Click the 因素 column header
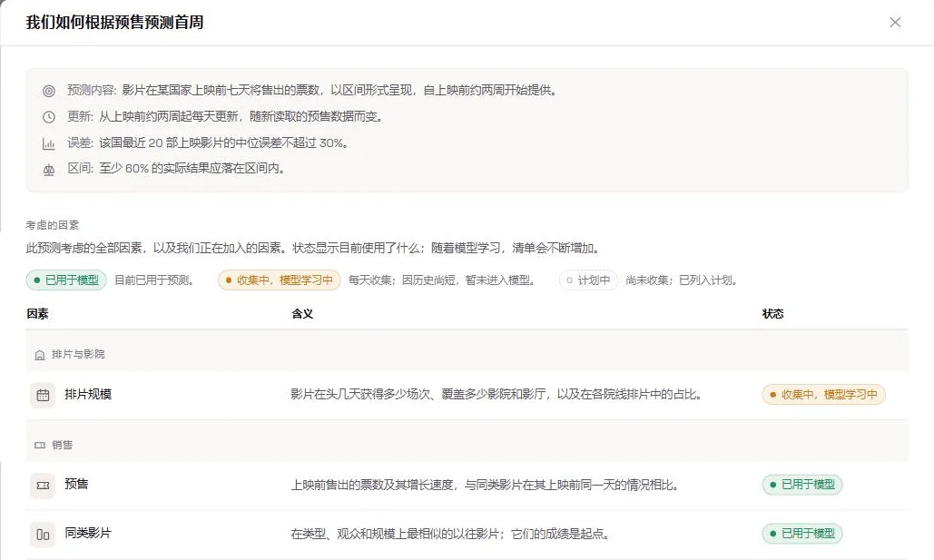 coord(37,314)
